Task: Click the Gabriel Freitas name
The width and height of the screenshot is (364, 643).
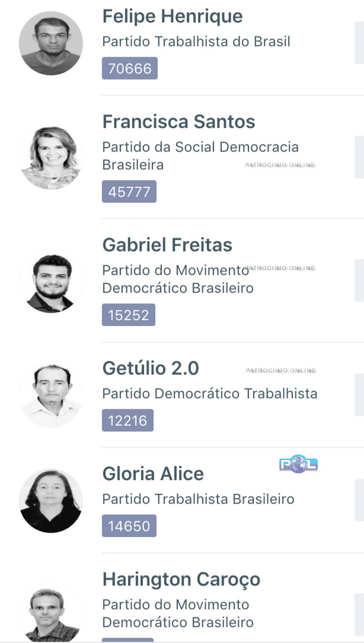Action: tap(167, 245)
